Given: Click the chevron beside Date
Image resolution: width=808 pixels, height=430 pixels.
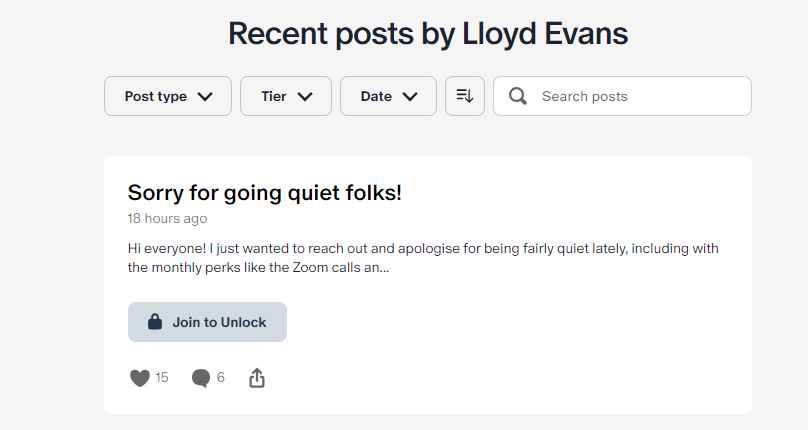Looking at the screenshot, I should [x=410, y=96].
